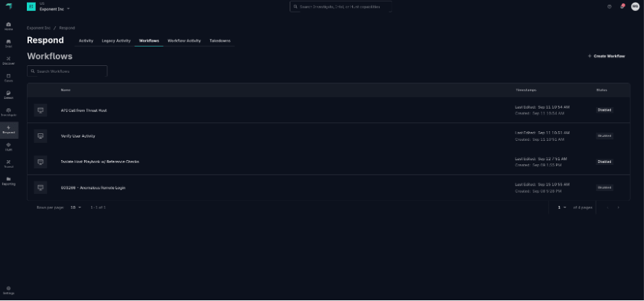Click Created Sep 08 1:55 PM timestamp
The image size is (644, 301).
pos(538,165)
